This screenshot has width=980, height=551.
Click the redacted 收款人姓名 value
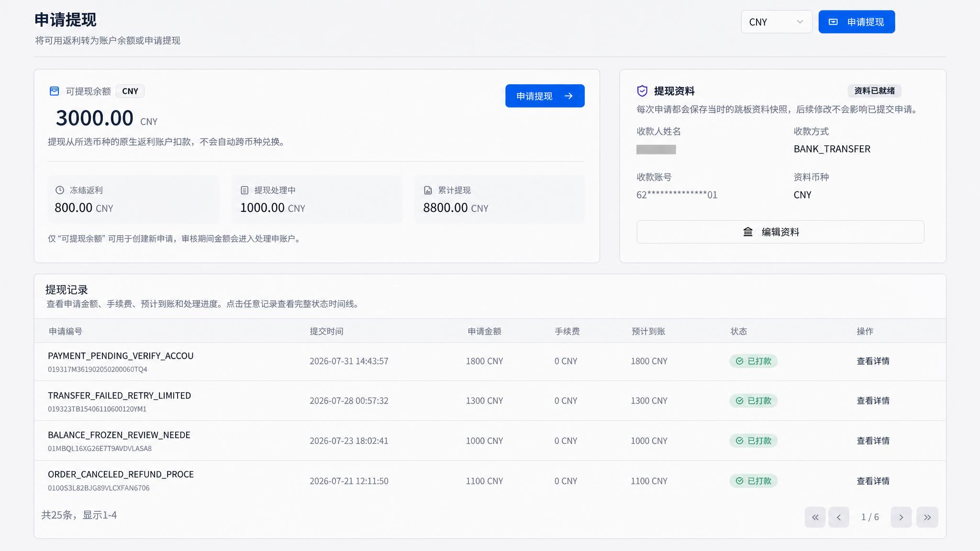(x=656, y=150)
